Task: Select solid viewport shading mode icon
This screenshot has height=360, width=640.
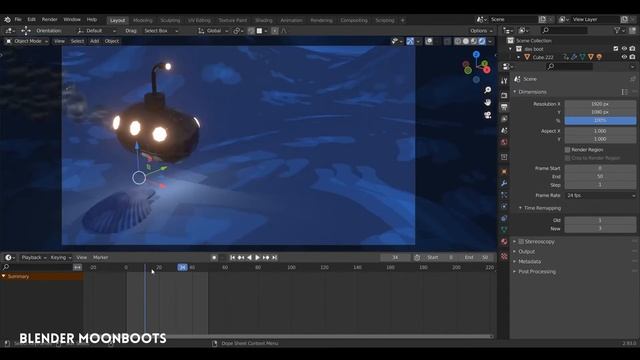Action: tap(466, 41)
